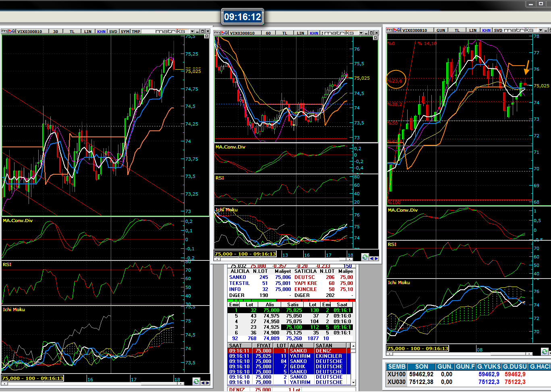Click the GUN period button in right chart

pyautogui.click(x=441, y=30)
